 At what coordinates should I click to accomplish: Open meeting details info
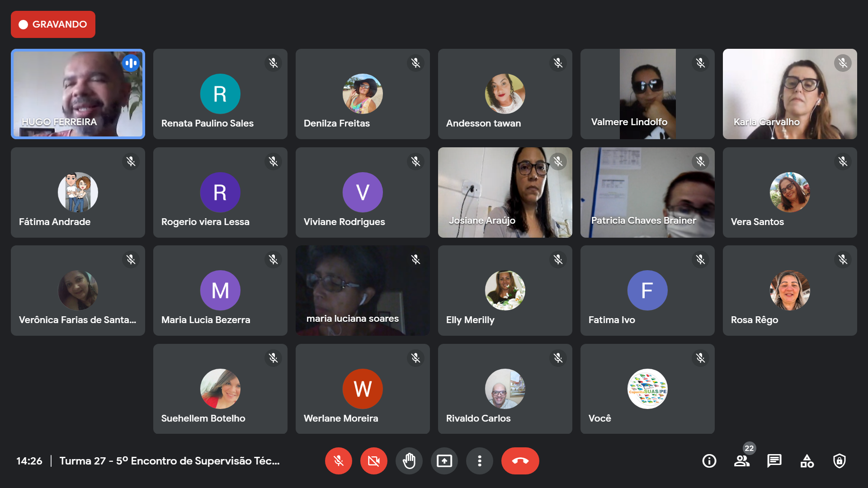[x=709, y=461]
